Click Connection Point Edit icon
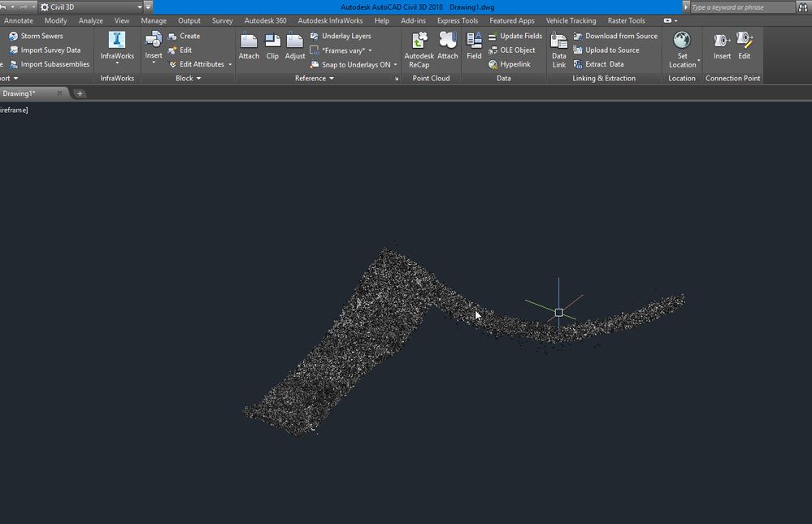The image size is (812, 524). (x=745, y=40)
